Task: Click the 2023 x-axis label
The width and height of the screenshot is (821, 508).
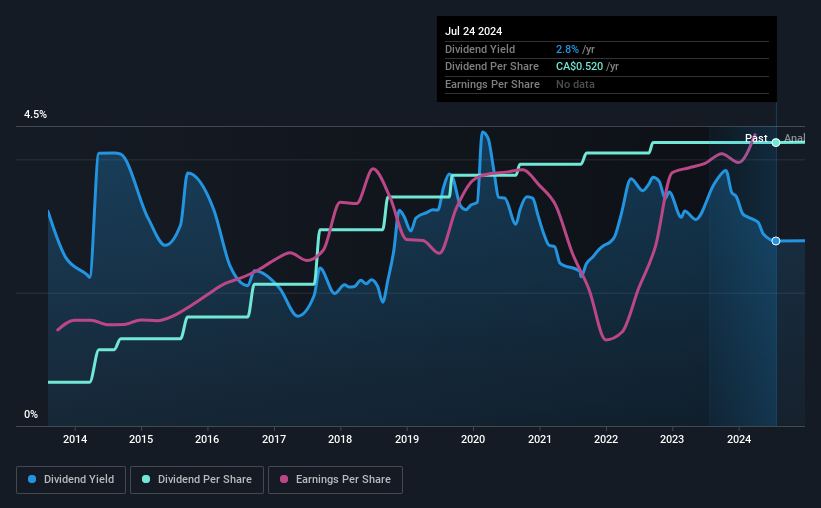Action: 672,439
